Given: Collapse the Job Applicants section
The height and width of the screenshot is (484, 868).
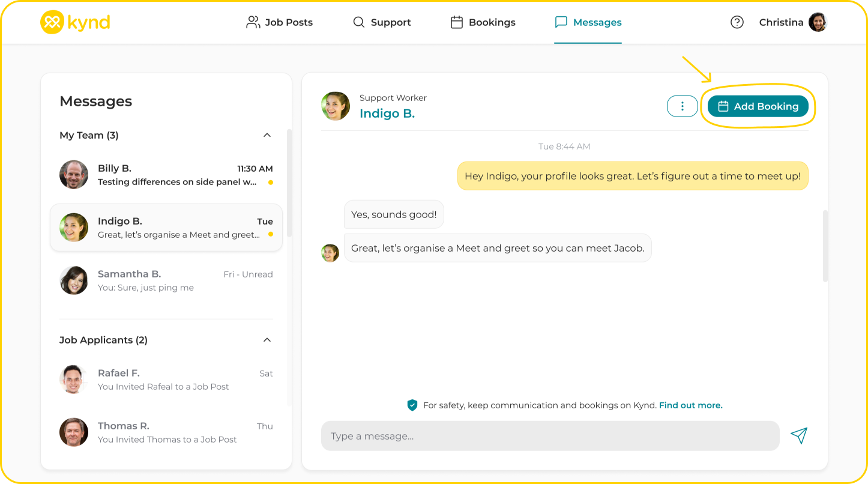Looking at the screenshot, I should click(x=267, y=340).
